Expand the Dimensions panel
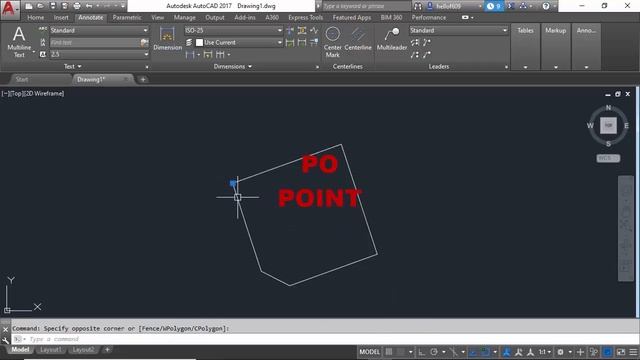640x360 pixels. (233, 66)
